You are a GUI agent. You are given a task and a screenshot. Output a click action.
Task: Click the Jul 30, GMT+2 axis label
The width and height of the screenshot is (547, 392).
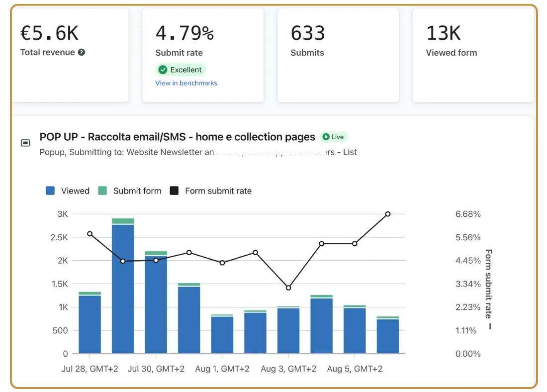(156, 369)
